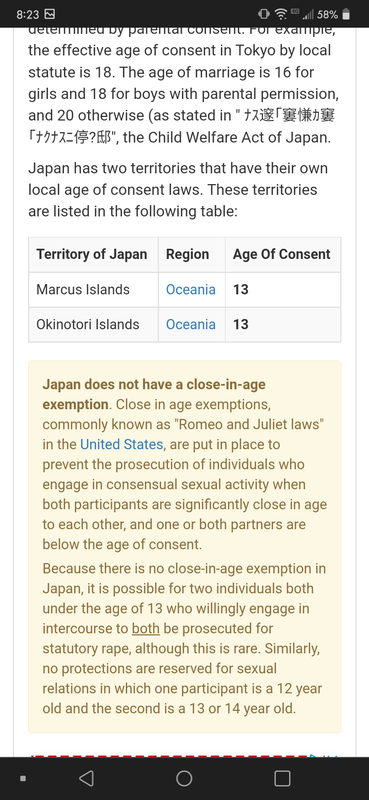Tap the Wi-Fi icon in status bar
This screenshot has width=369, height=800.
pos(281,14)
